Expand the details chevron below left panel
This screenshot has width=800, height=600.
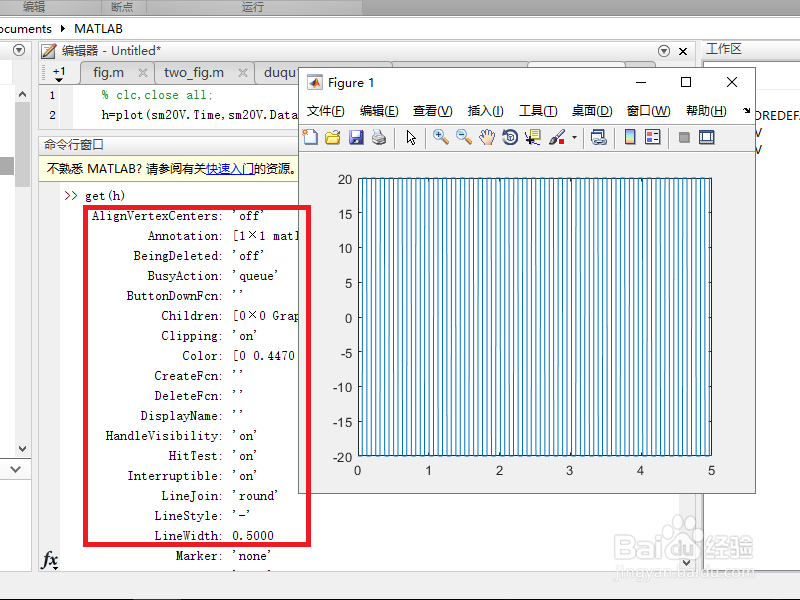(15, 469)
